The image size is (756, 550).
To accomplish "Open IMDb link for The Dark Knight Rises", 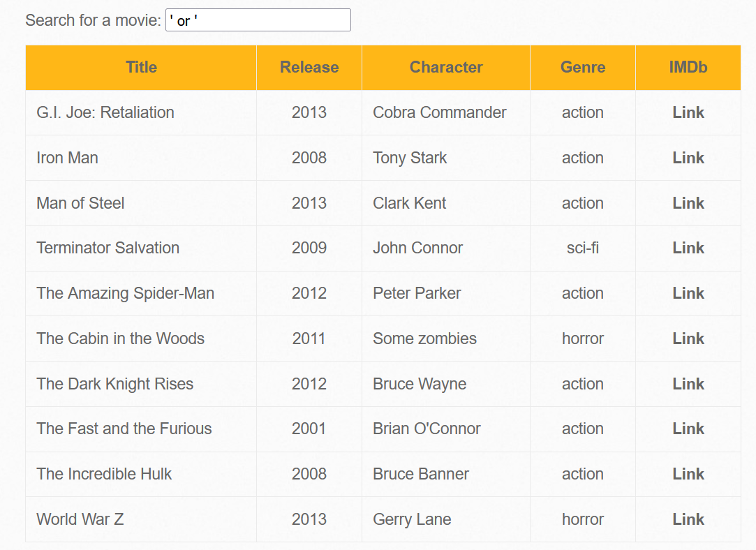I will (x=688, y=384).
